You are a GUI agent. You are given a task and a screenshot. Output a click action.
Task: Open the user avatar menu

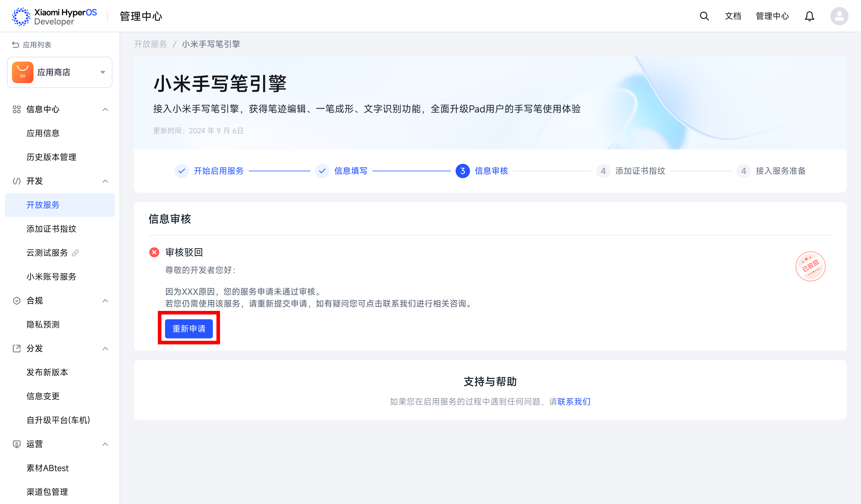(x=839, y=16)
